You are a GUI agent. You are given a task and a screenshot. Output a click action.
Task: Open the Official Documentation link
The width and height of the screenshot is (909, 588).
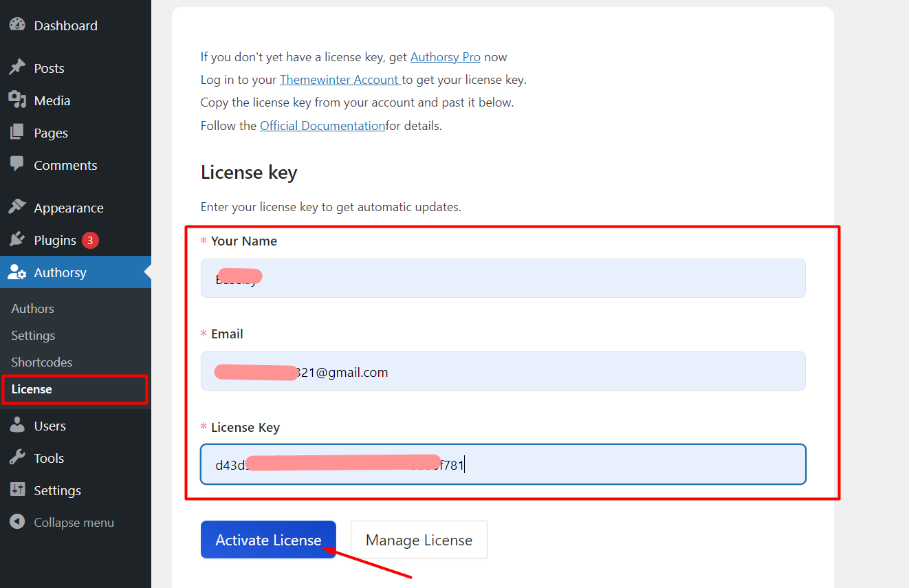pyautogui.click(x=322, y=126)
